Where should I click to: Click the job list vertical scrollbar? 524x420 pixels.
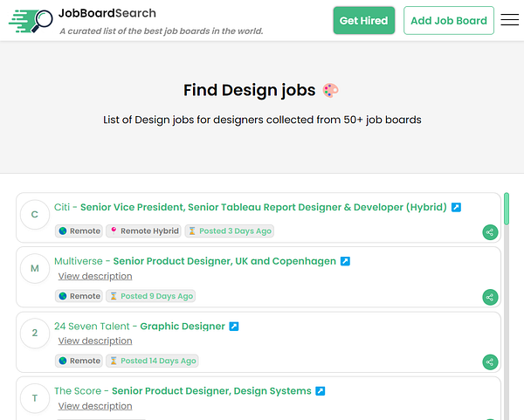[507, 210]
